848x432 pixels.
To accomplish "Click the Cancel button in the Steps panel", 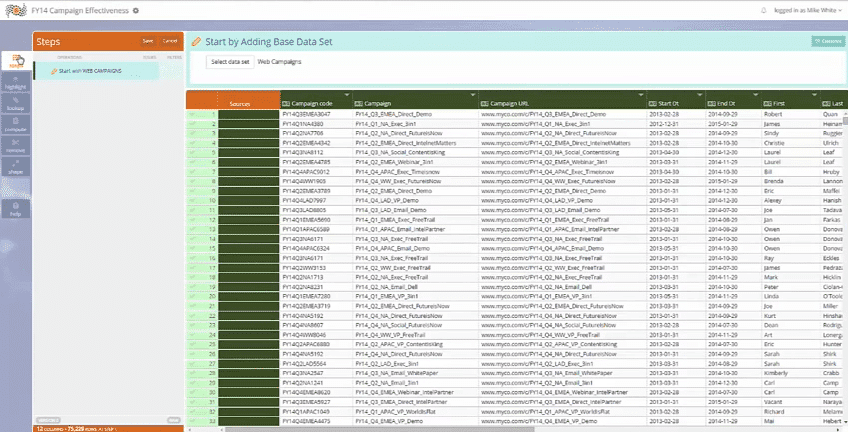I will 170,41.
